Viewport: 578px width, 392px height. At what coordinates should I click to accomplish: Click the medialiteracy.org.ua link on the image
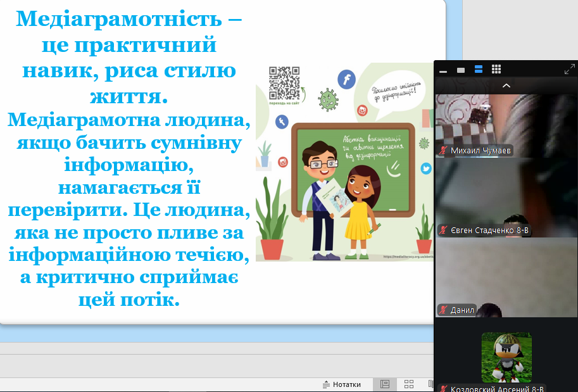tap(408, 257)
